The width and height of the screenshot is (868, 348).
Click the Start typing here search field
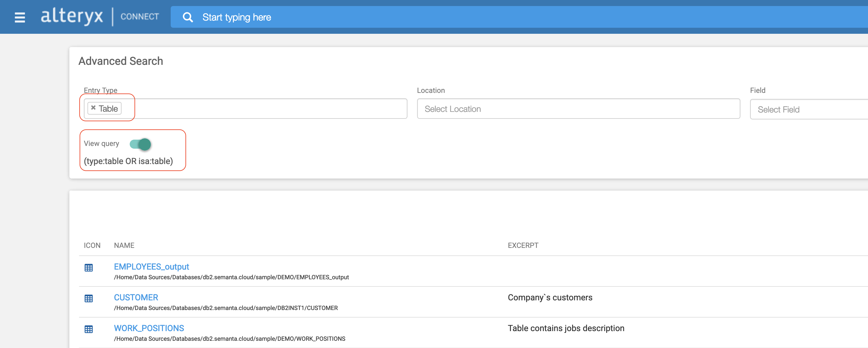pyautogui.click(x=303, y=17)
